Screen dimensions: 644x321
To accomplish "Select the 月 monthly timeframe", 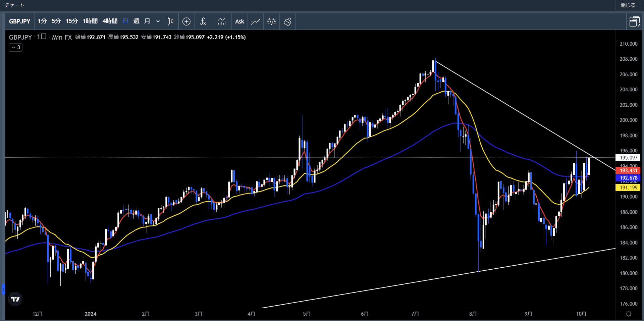I will coord(147,21).
